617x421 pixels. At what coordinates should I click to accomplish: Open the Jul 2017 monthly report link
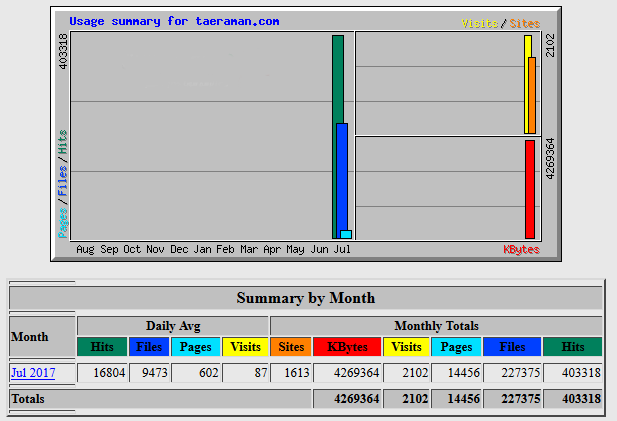click(x=33, y=373)
